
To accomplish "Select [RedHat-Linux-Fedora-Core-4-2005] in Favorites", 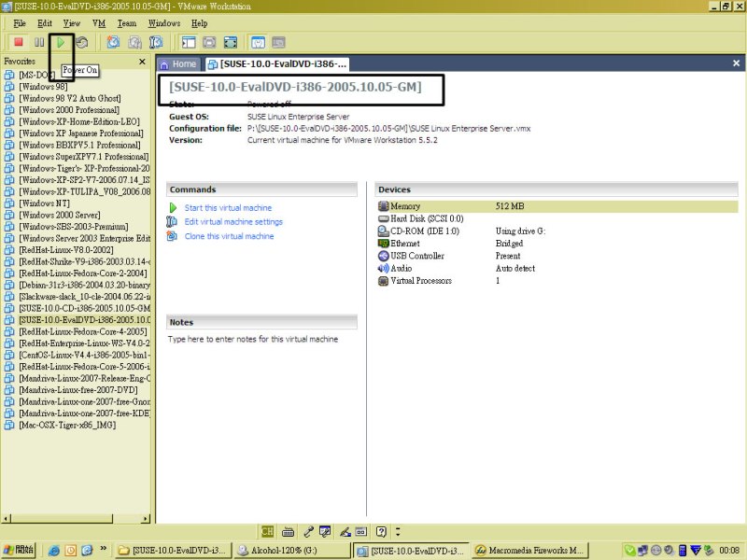I will (77, 331).
